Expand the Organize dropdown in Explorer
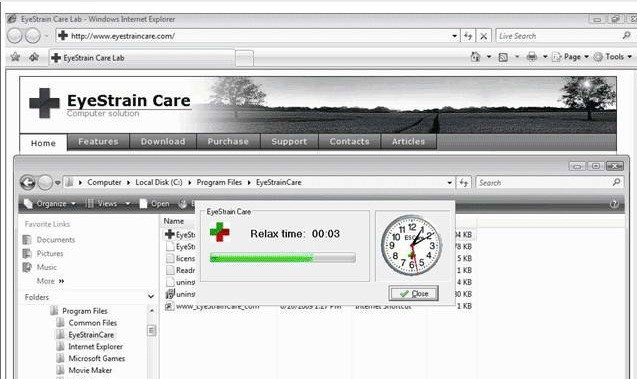The height and width of the screenshot is (379, 637). point(50,204)
